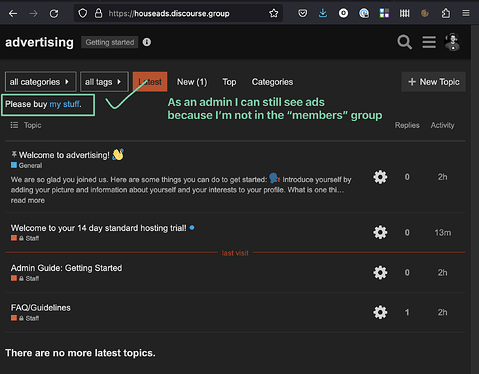Open the FAQ/Guidelines topic
This screenshot has height=374, width=479.
click(x=41, y=308)
